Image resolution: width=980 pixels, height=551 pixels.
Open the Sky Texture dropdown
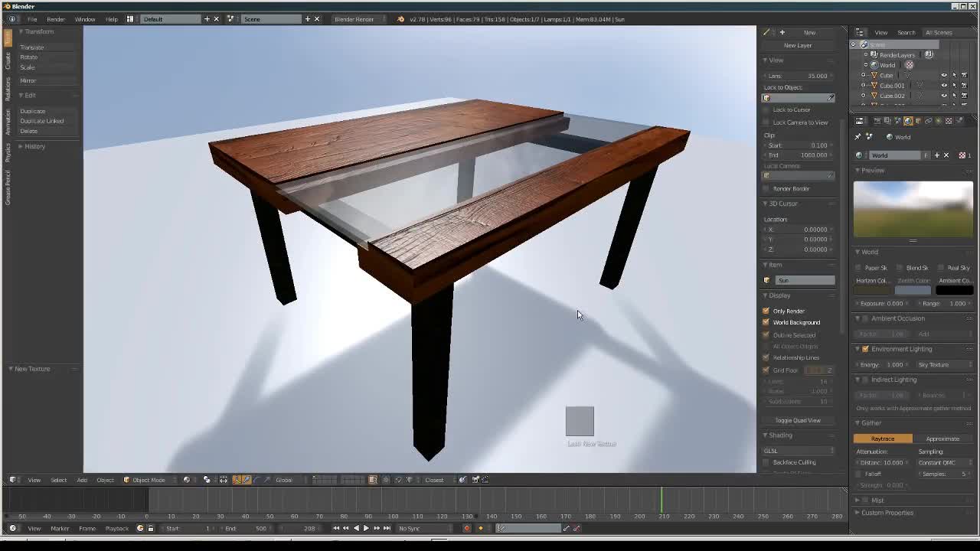click(943, 364)
